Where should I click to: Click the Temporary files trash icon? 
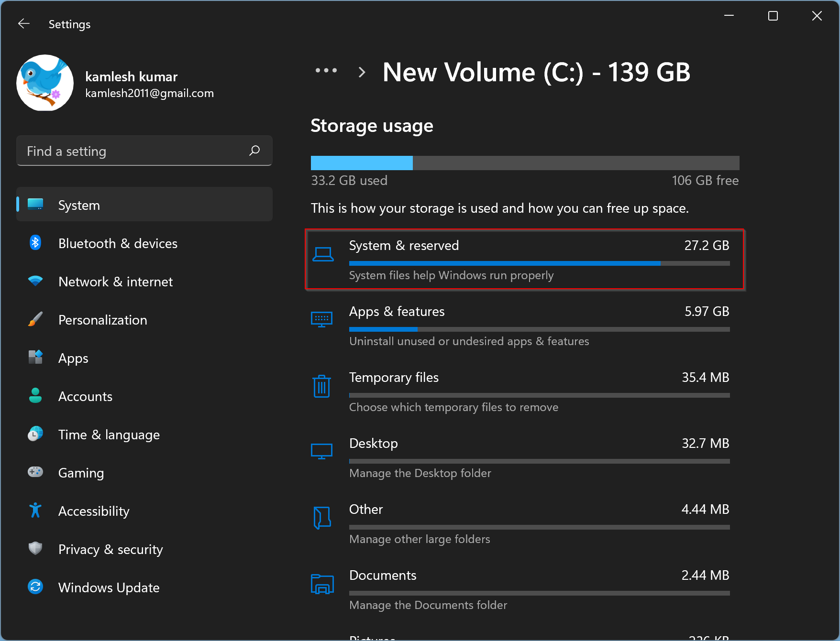click(x=321, y=386)
